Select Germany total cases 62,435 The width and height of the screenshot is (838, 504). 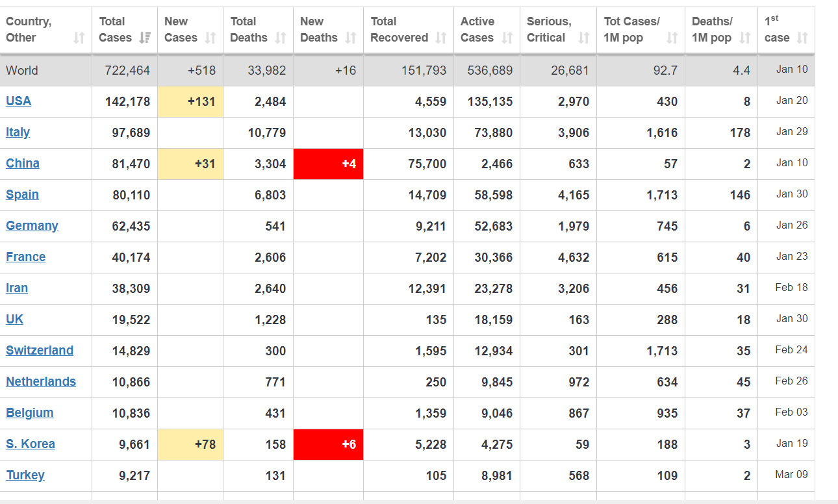click(131, 226)
